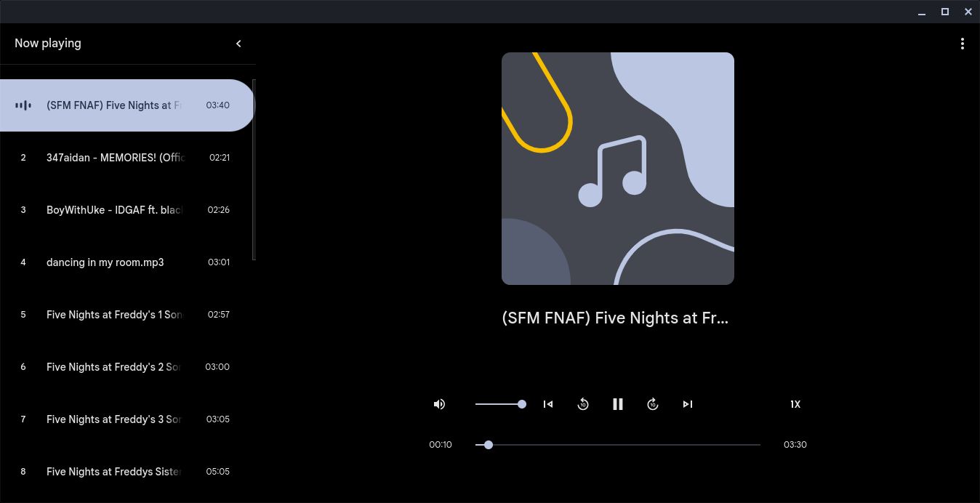The width and height of the screenshot is (980, 503).
Task: Open the three-dot more options menu
Action: (x=963, y=44)
